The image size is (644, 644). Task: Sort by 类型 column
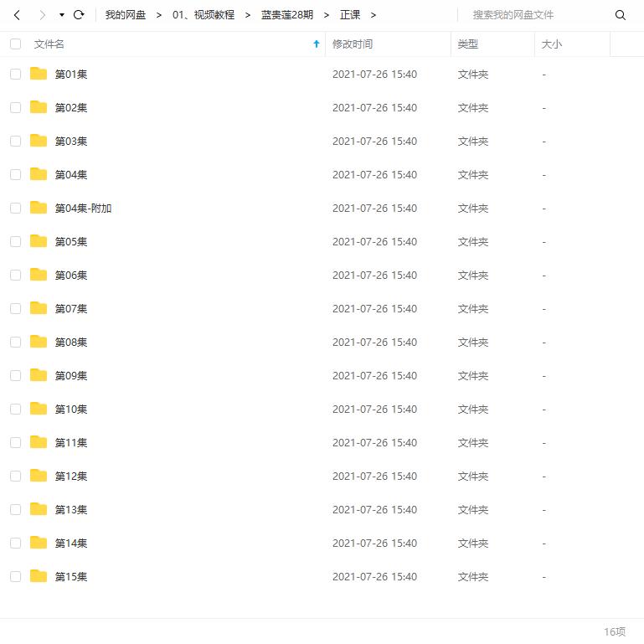468,44
